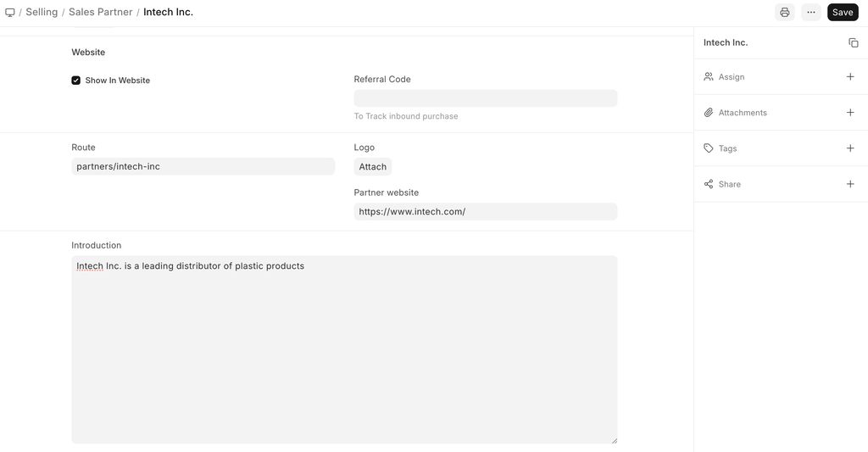This screenshot has height=452, width=868.
Task: Open the three-dots more options menu
Action: pyautogui.click(x=811, y=13)
